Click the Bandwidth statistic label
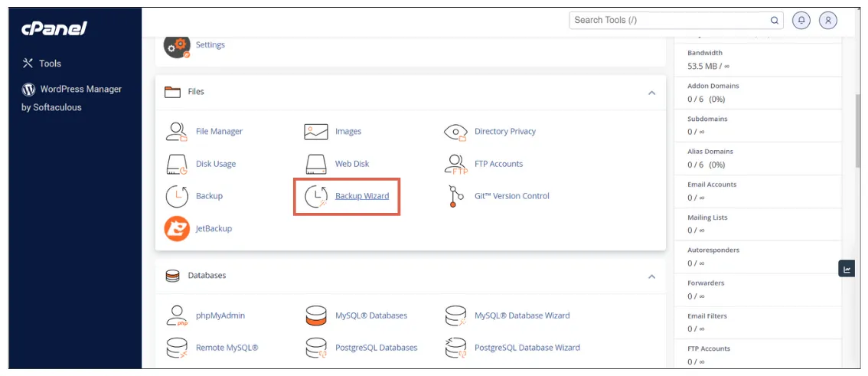 pos(705,53)
